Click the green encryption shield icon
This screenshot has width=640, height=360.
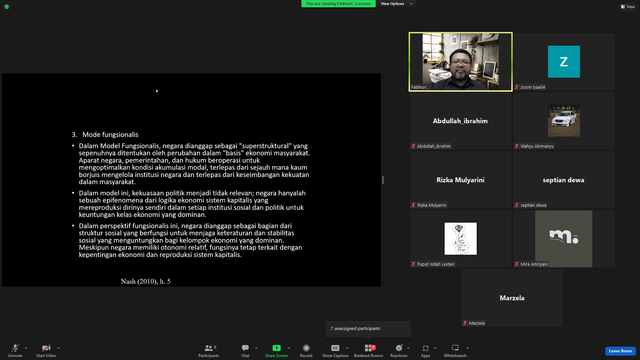point(7,7)
